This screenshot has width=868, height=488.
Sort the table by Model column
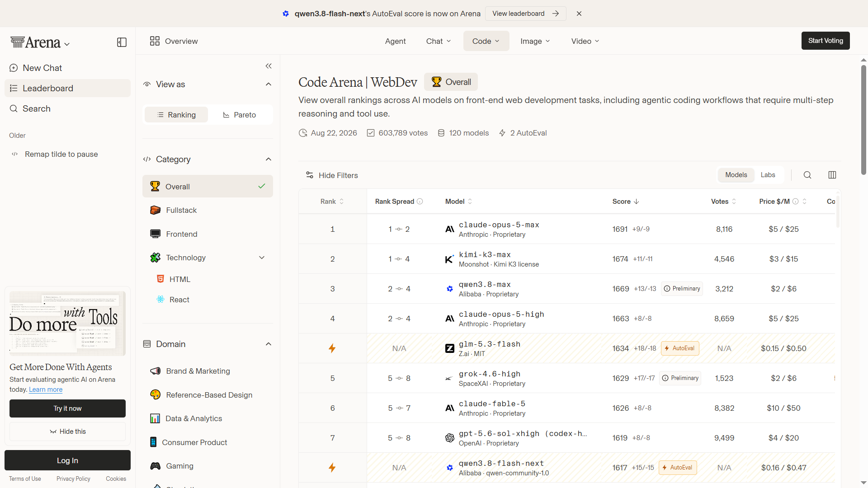pos(459,202)
